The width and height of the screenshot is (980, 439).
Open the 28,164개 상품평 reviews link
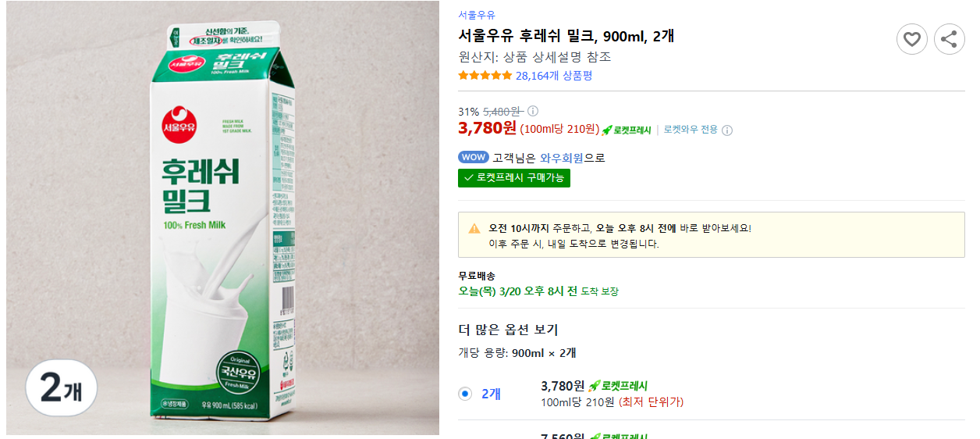[554, 76]
